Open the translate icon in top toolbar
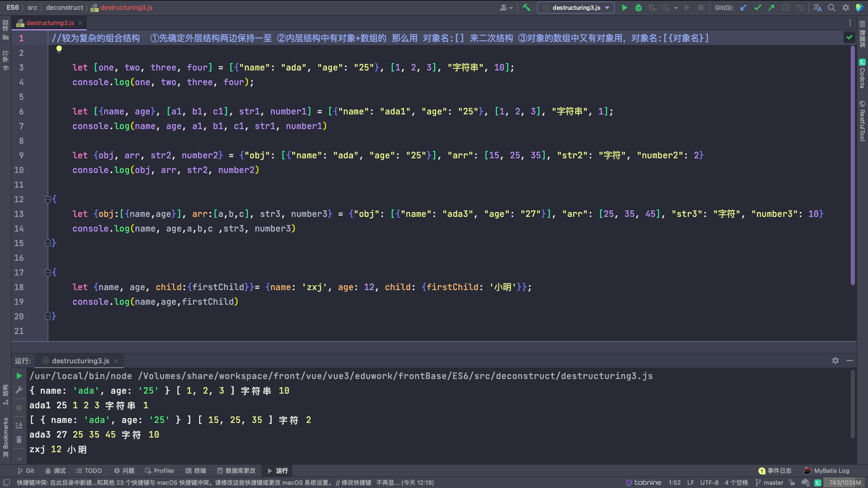The image size is (868, 488). (x=817, y=8)
